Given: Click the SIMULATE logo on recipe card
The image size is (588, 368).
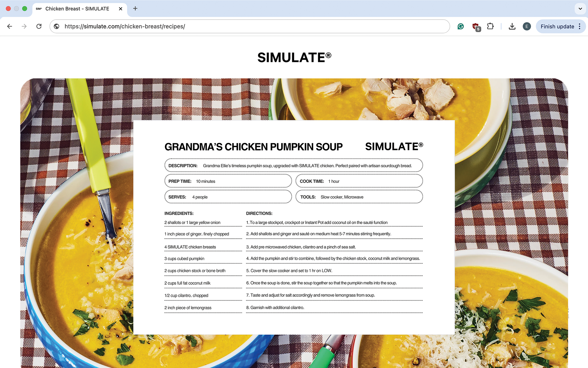Looking at the screenshot, I should (394, 146).
